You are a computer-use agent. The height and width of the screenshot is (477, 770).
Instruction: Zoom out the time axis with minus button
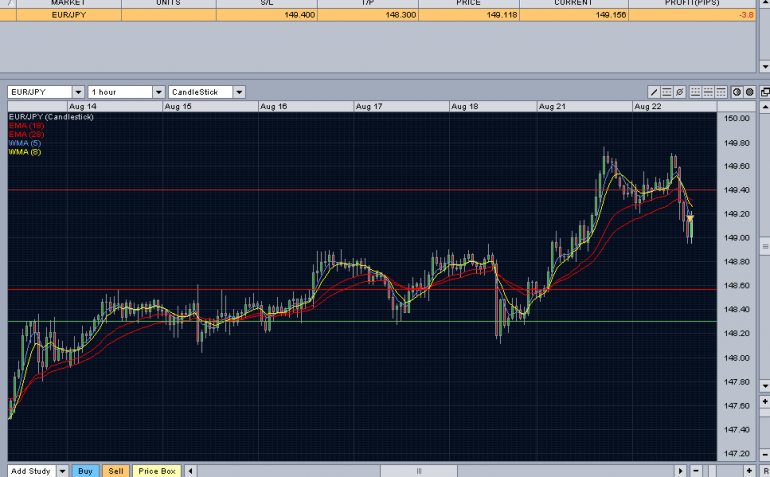[695, 471]
